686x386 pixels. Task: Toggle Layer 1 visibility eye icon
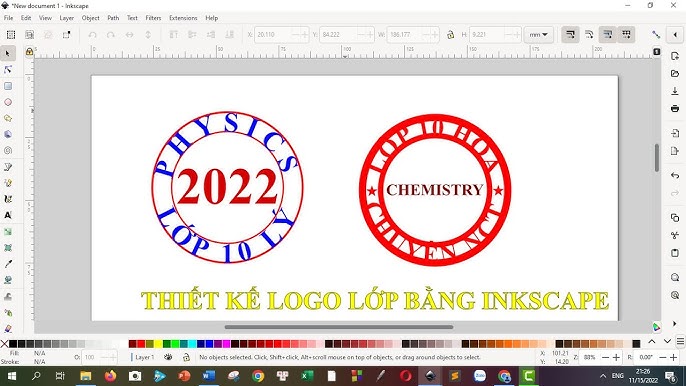(x=168, y=357)
